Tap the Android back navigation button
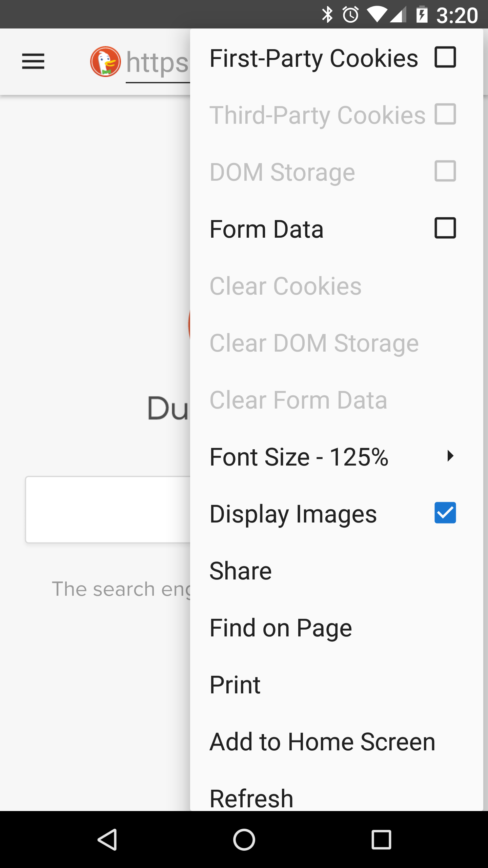 107,840
